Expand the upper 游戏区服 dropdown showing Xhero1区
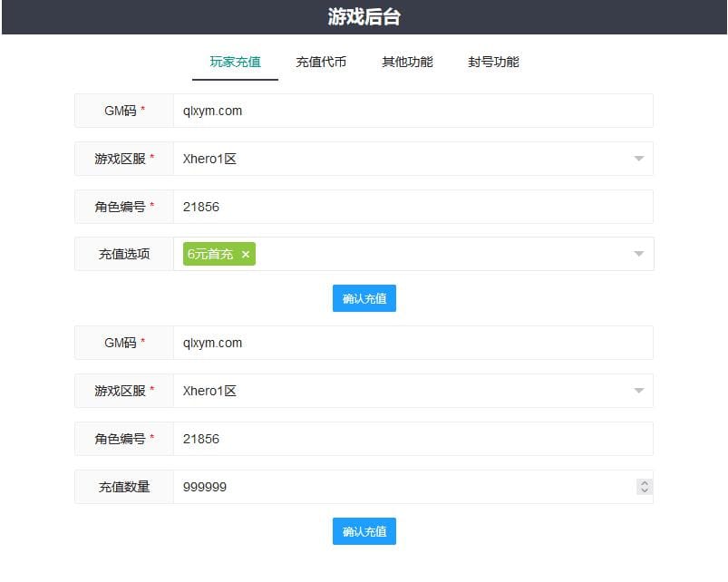 click(x=638, y=159)
